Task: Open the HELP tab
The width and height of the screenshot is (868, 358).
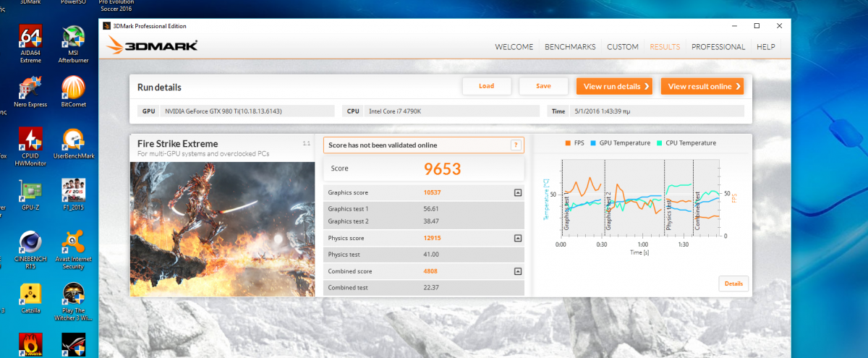Action: pos(766,47)
